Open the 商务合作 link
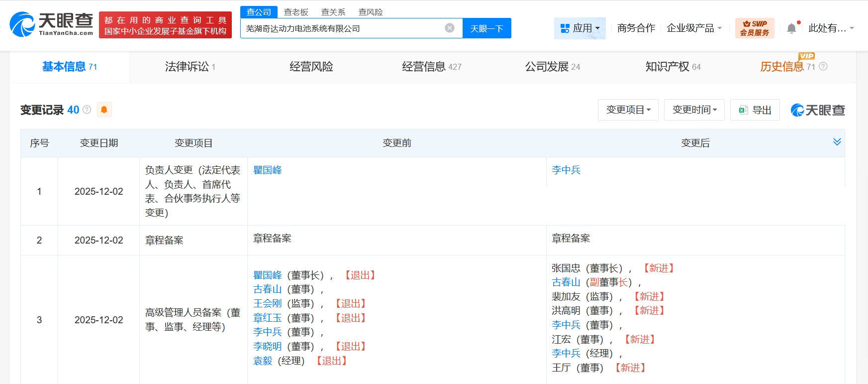Screen dimensions: 868x384 coord(636,28)
